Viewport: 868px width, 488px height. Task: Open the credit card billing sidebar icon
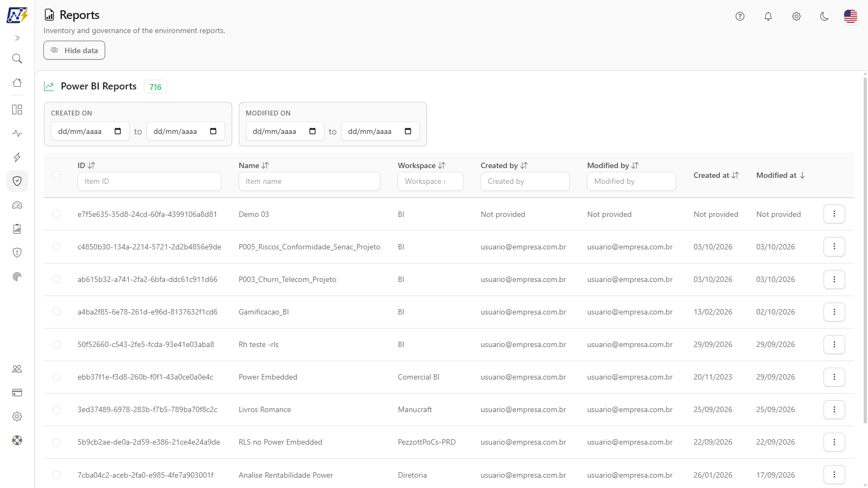[17, 393]
